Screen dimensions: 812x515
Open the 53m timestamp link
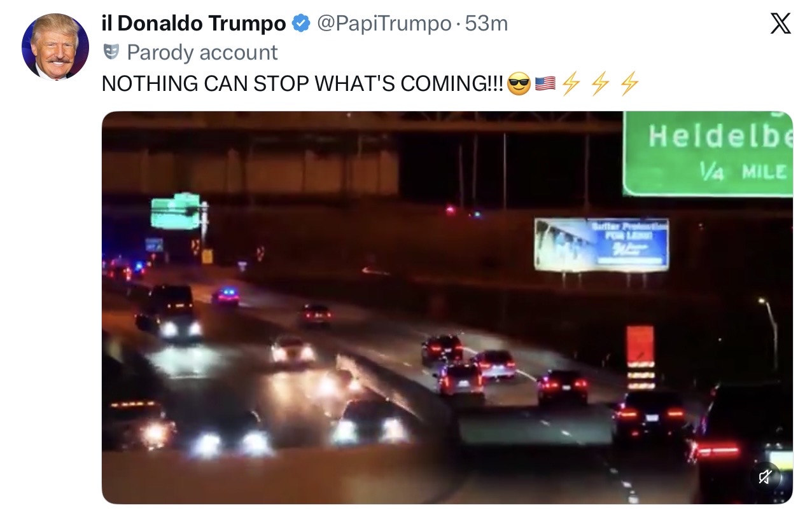click(x=487, y=24)
